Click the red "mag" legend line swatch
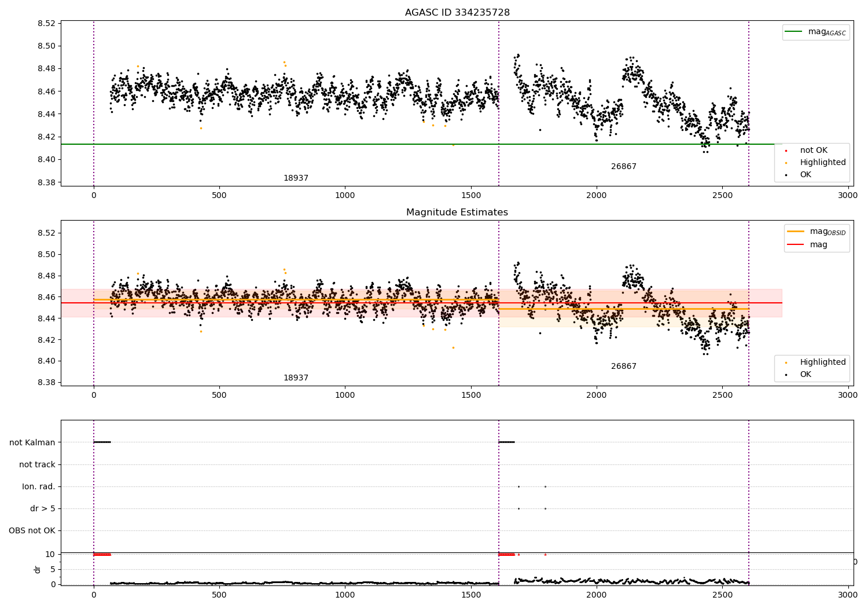 coord(796,245)
